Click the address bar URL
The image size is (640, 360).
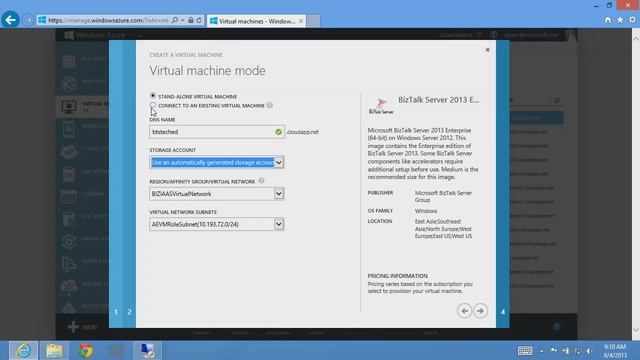pyautogui.click(x=108, y=20)
